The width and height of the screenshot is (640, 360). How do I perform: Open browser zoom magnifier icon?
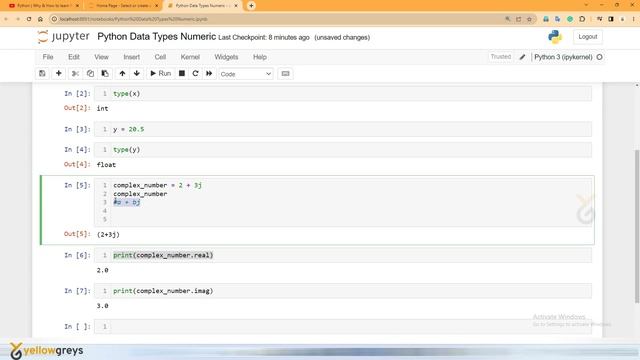(508, 19)
